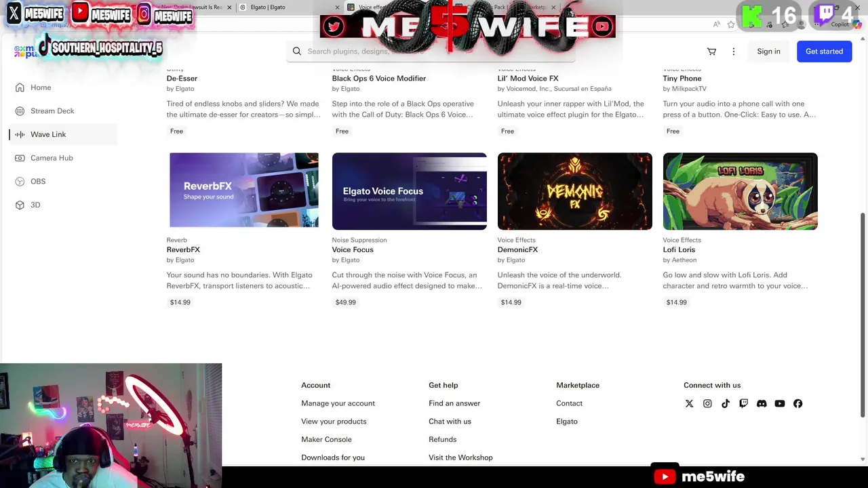Click View your products link

click(334, 422)
